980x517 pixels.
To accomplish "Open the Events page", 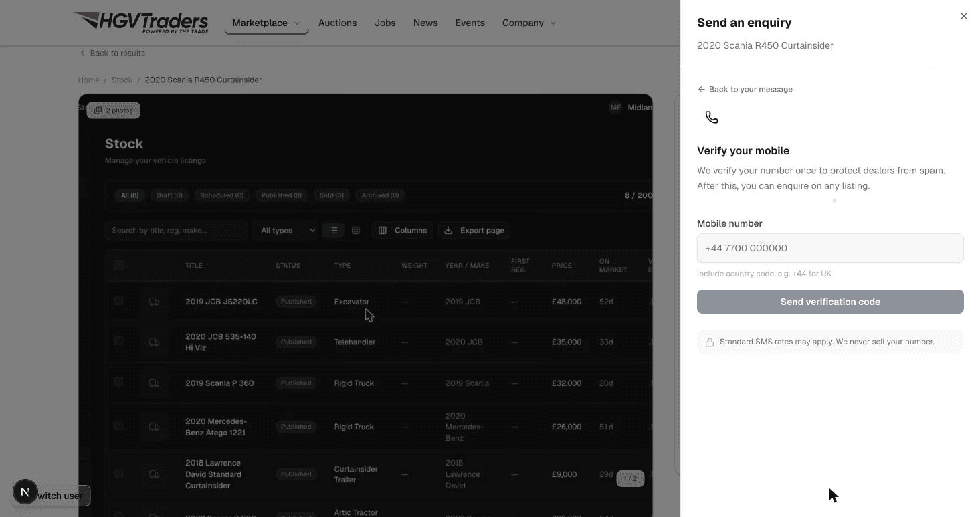I will (470, 23).
